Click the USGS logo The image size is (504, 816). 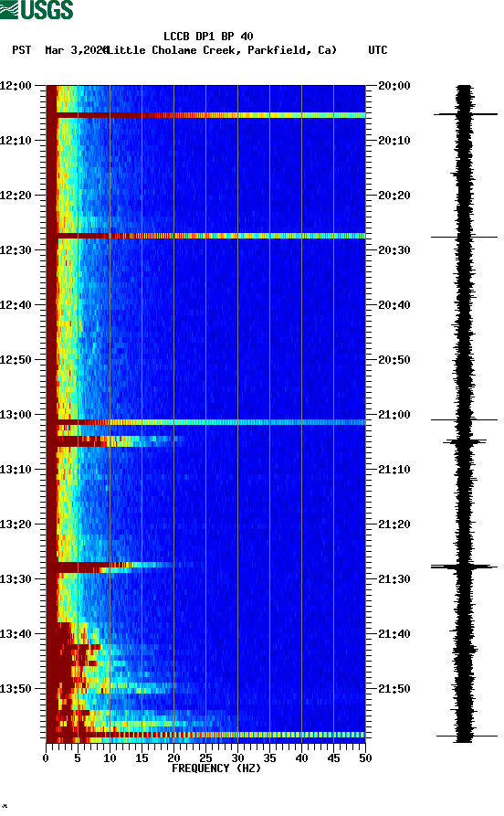[x=37, y=10]
